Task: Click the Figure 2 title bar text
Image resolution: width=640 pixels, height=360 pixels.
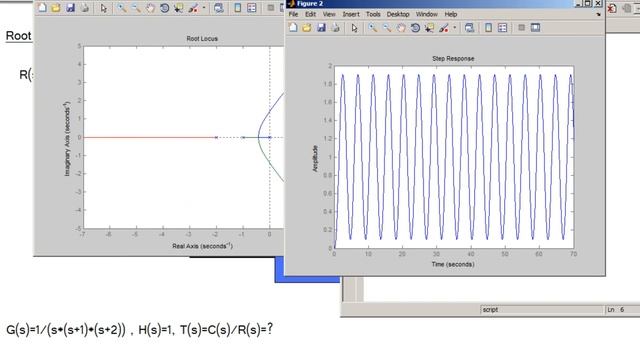Action: (x=310, y=4)
